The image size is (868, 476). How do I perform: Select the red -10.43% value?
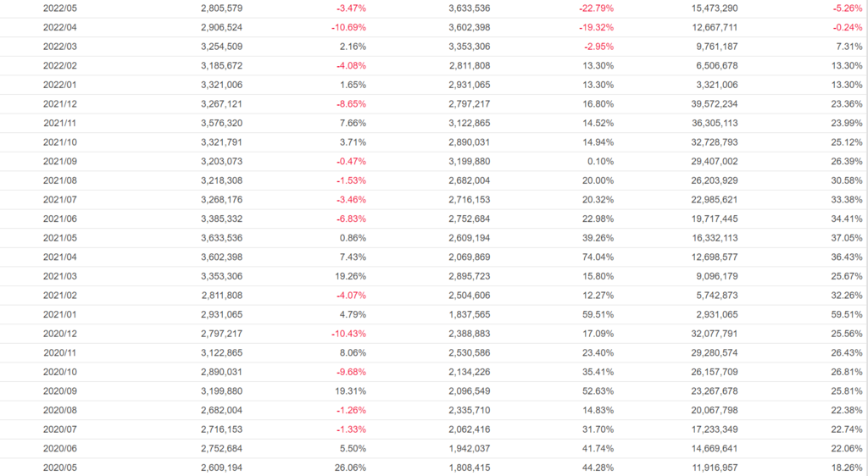pos(347,334)
